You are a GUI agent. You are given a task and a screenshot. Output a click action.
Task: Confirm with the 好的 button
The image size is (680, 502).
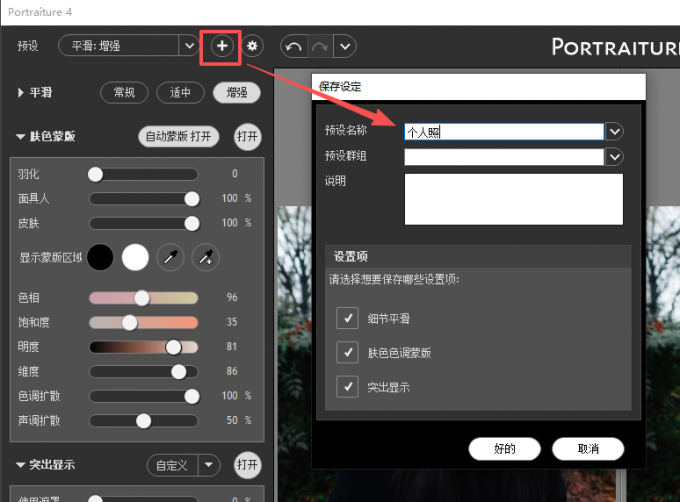point(505,449)
